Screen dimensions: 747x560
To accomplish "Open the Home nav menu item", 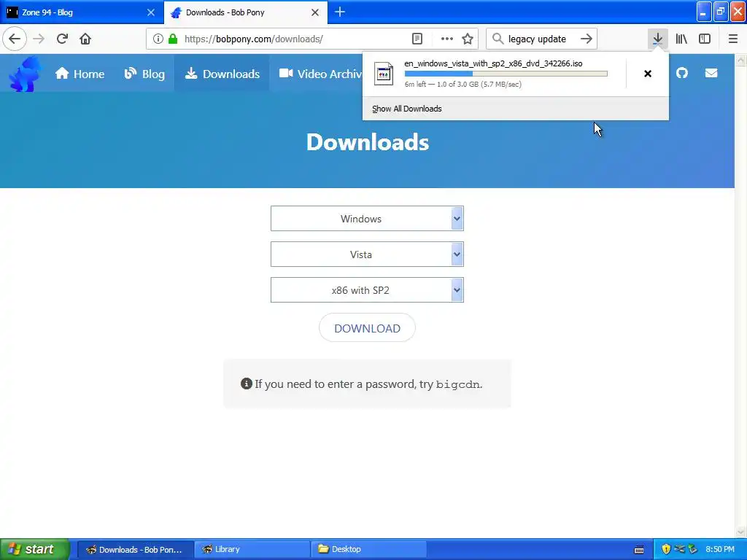I will tap(80, 74).
